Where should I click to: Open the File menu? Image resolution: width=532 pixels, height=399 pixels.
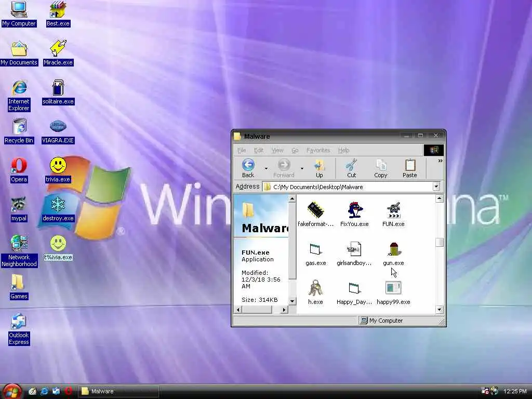[242, 150]
